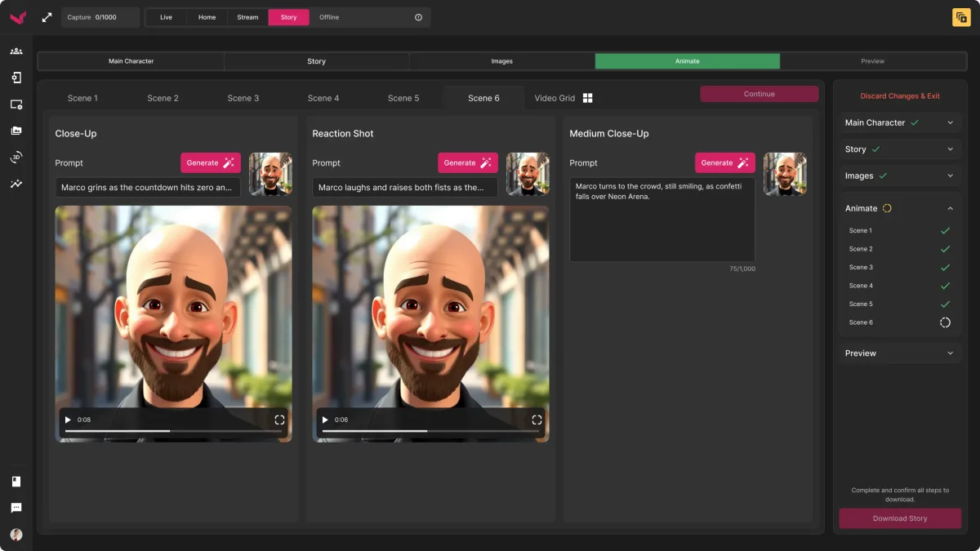
Task: Play the Close-Up video
Action: point(68,420)
